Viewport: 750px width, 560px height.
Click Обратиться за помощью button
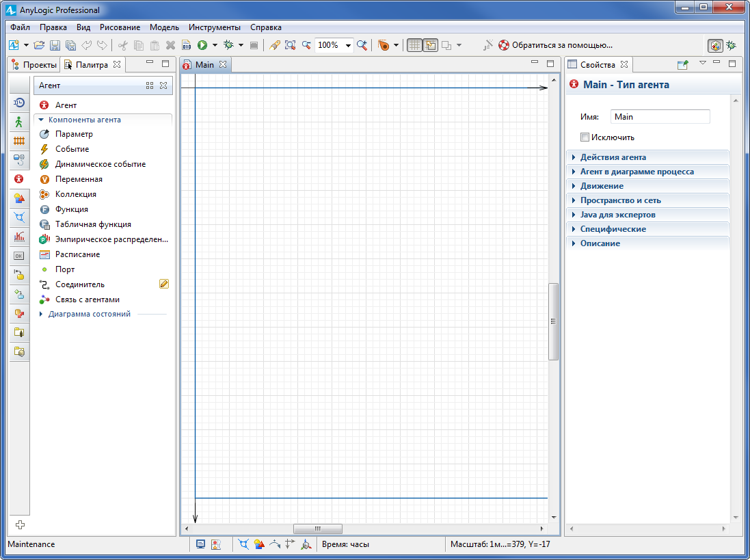point(555,45)
